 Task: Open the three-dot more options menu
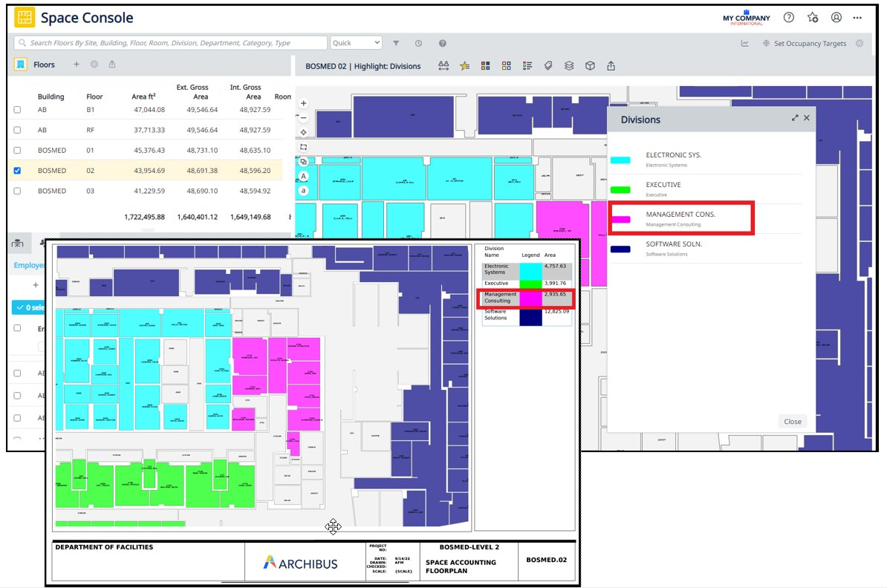[x=858, y=18]
